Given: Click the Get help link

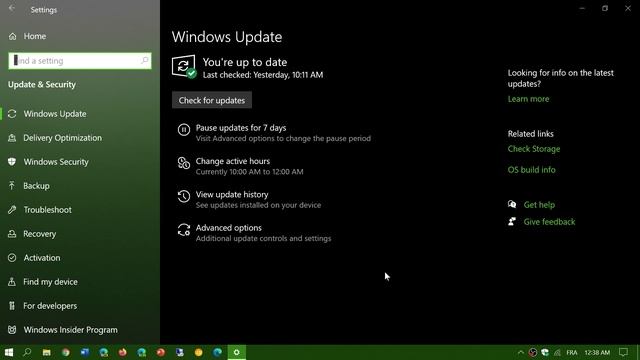Looking at the screenshot, I should click(x=539, y=205).
